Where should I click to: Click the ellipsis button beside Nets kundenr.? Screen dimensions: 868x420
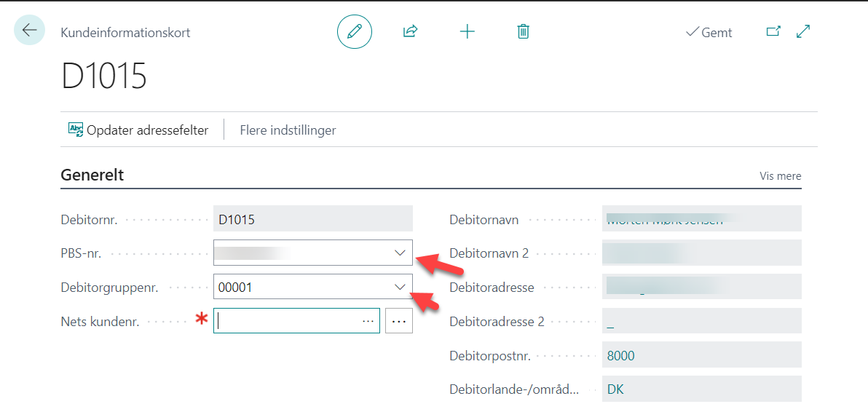398,321
